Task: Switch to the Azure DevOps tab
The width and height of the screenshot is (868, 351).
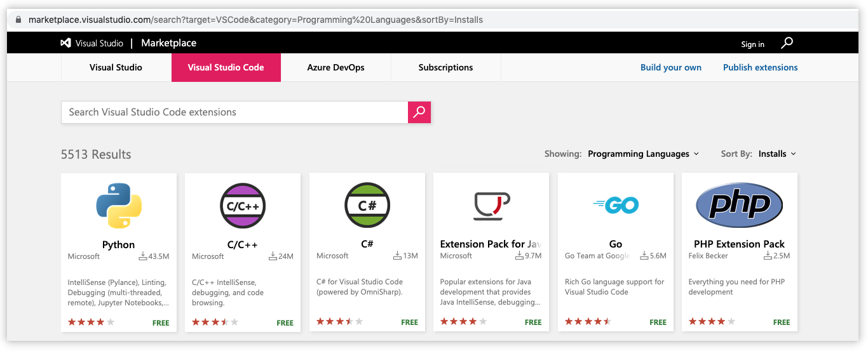Action: point(336,67)
